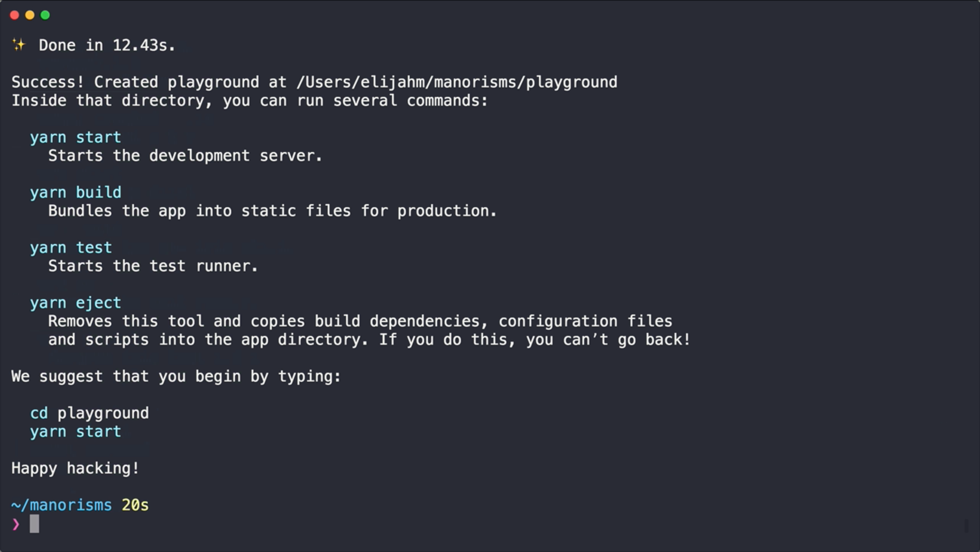Click on yarn test command

(x=70, y=247)
